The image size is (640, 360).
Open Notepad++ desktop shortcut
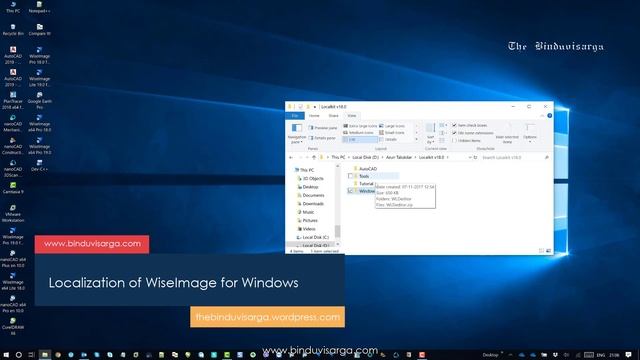coord(40,7)
